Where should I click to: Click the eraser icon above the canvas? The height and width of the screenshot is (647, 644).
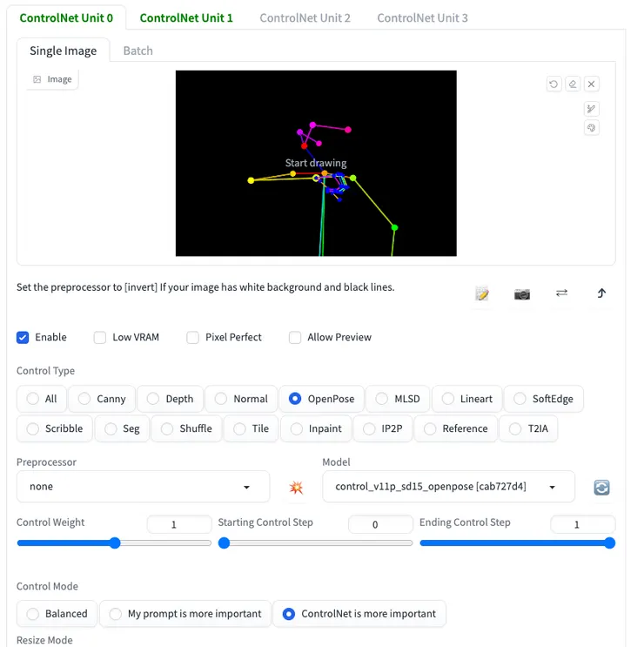click(573, 84)
